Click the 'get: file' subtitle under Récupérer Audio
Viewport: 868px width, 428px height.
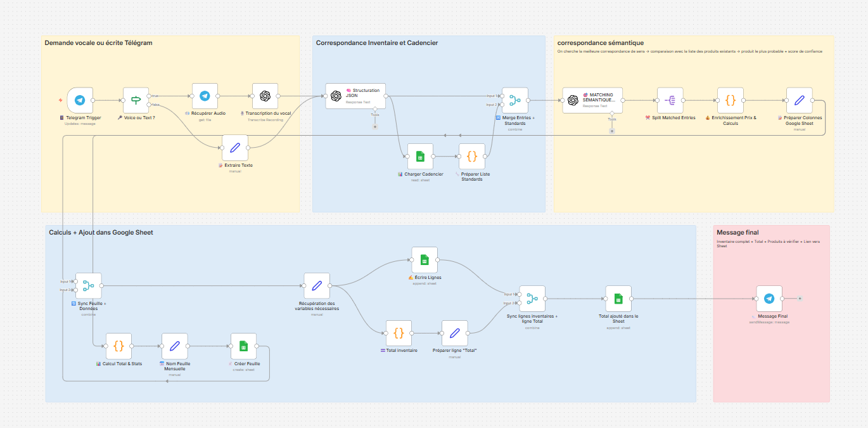(205, 119)
